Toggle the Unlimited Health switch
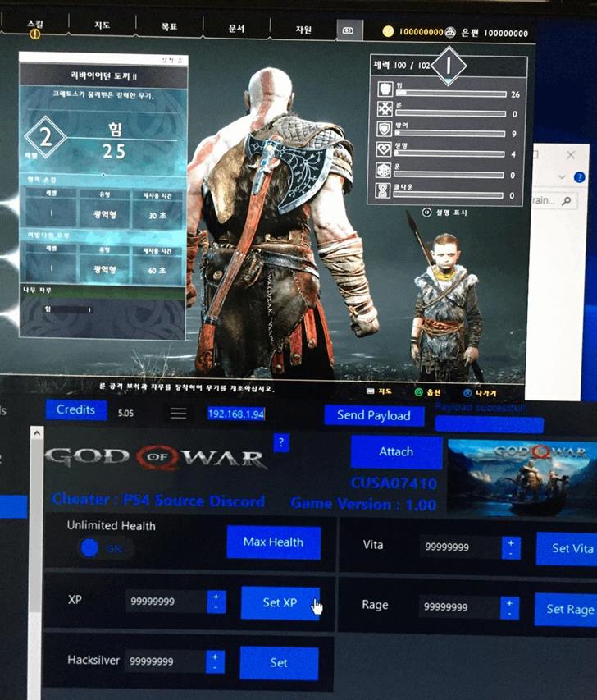The width and height of the screenshot is (597, 700). pyautogui.click(x=104, y=548)
